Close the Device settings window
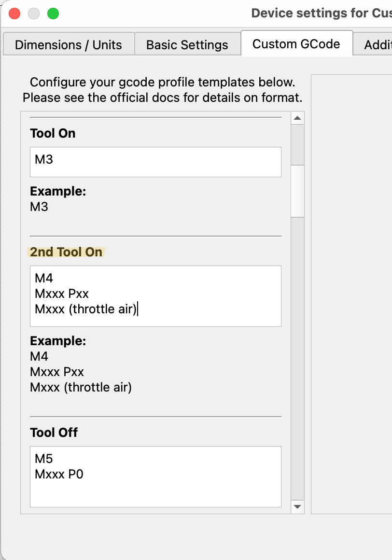The image size is (392, 560). tap(14, 14)
